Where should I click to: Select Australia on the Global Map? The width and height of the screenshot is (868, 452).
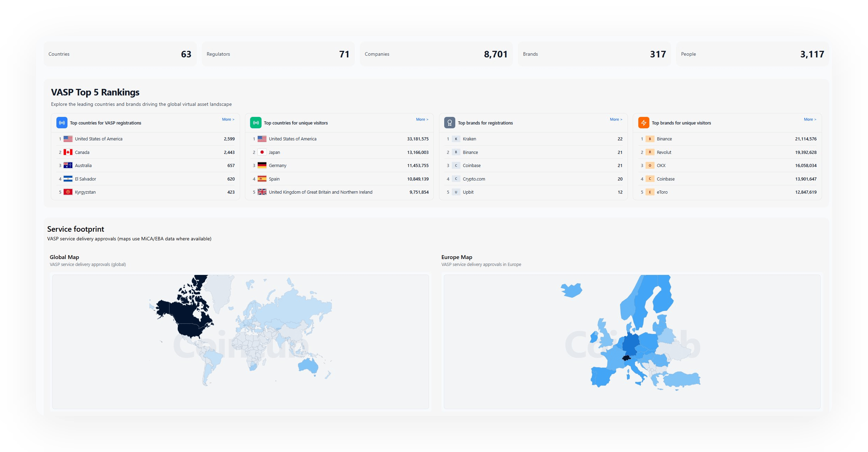(x=308, y=366)
